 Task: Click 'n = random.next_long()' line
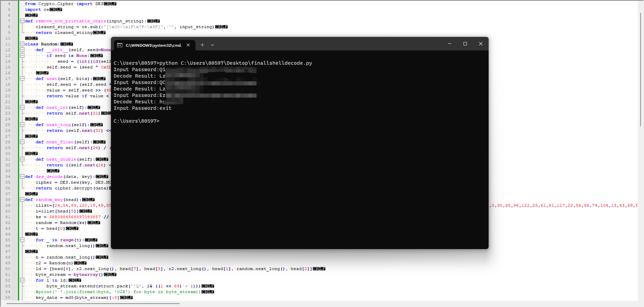tap(65, 257)
